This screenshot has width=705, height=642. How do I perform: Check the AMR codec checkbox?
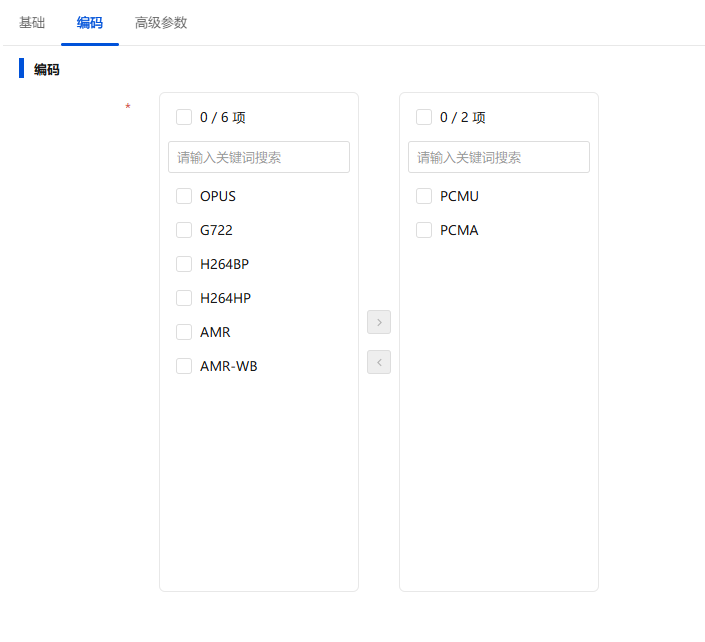click(x=184, y=332)
